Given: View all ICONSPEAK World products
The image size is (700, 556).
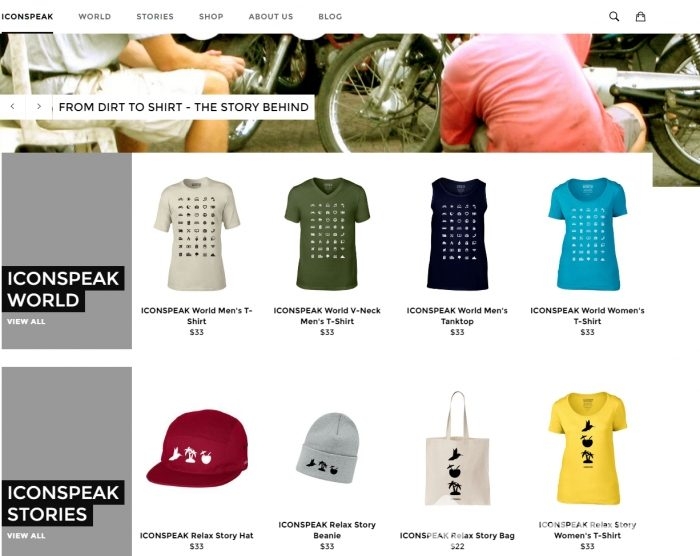Looking at the screenshot, I should pos(26,322).
